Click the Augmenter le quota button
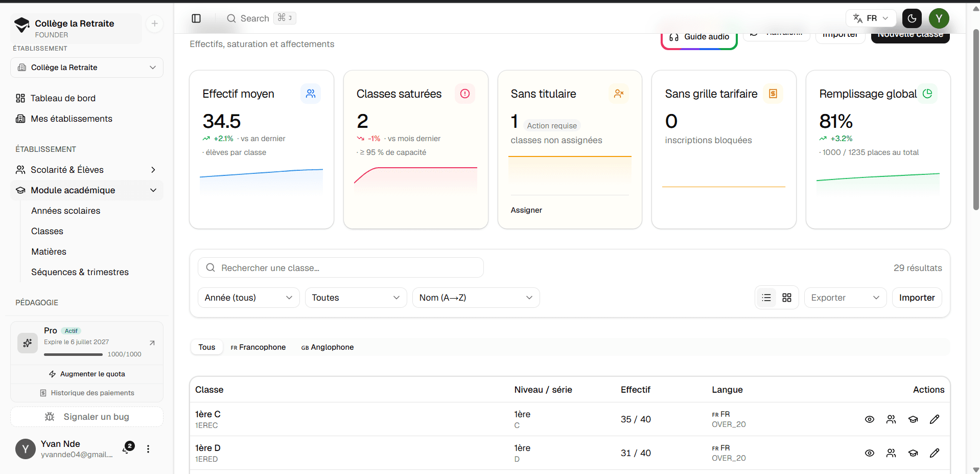Screen dimensions: 980x474 (x=87, y=374)
